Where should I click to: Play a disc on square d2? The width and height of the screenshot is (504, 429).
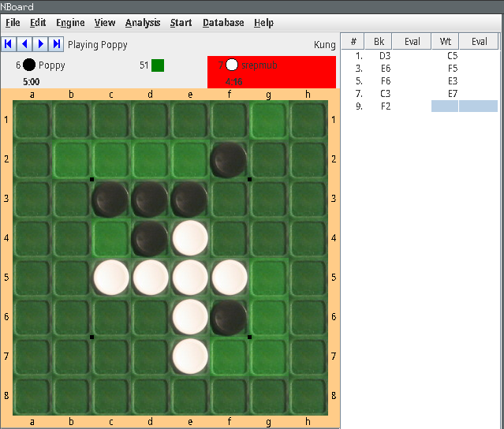tap(151, 159)
